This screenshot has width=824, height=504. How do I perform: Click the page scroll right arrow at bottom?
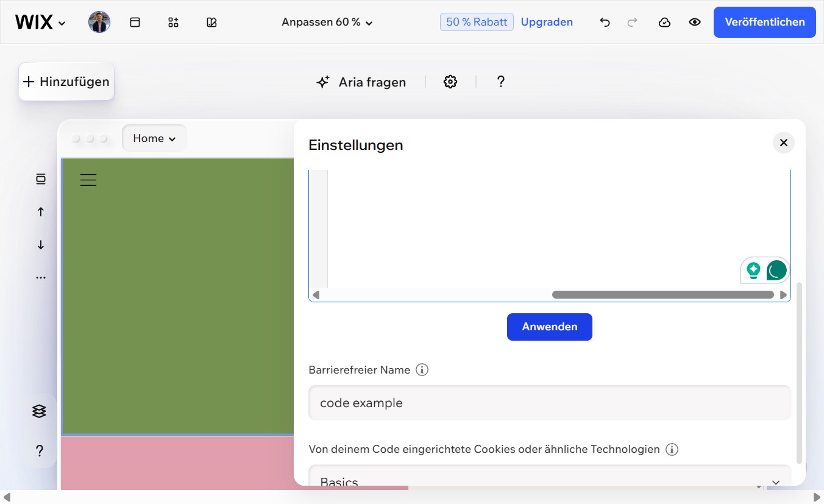pyautogui.click(x=817, y=497)
